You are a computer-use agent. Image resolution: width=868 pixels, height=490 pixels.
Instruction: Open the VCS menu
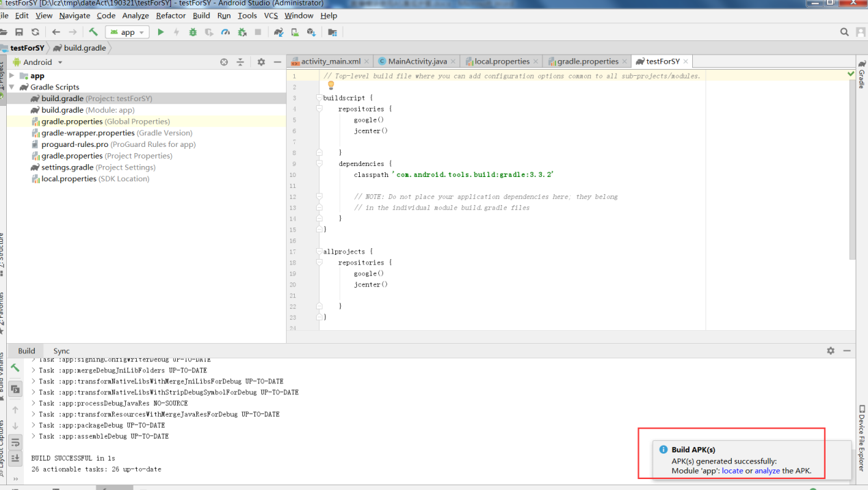pyautogui.click(x=271, y=15)
